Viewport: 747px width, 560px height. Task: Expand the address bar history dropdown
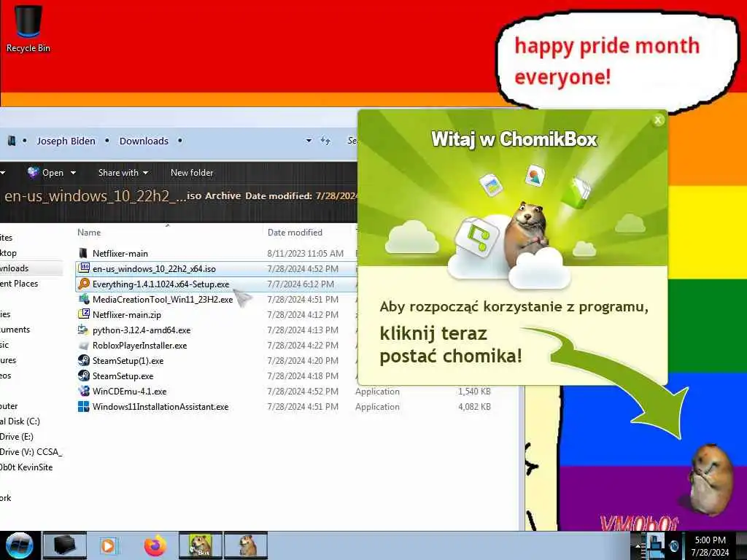pos(309,141)
